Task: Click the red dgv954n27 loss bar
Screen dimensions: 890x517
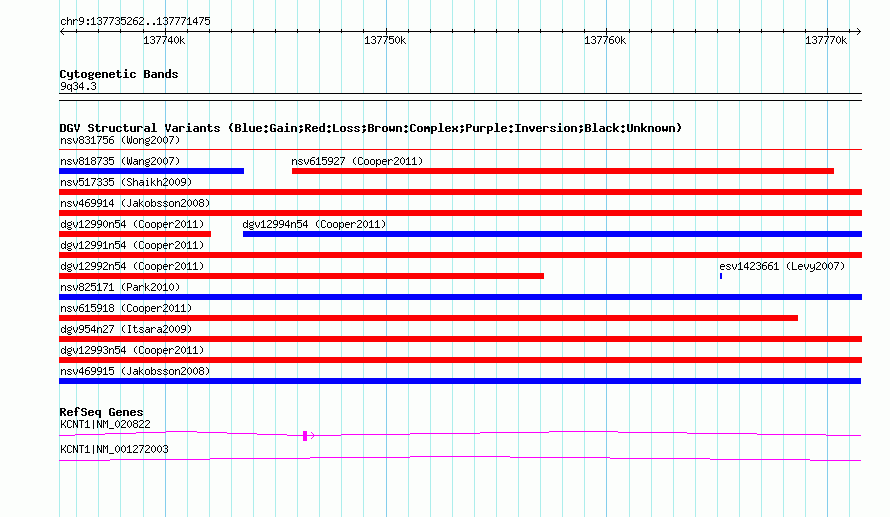Action: (x=460, y=339)
